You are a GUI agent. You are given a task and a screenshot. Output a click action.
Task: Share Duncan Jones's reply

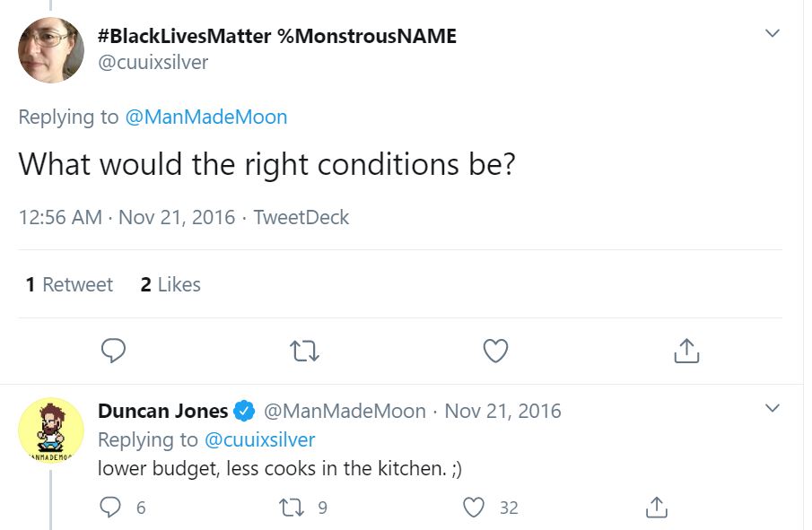[x=657, y=508]
